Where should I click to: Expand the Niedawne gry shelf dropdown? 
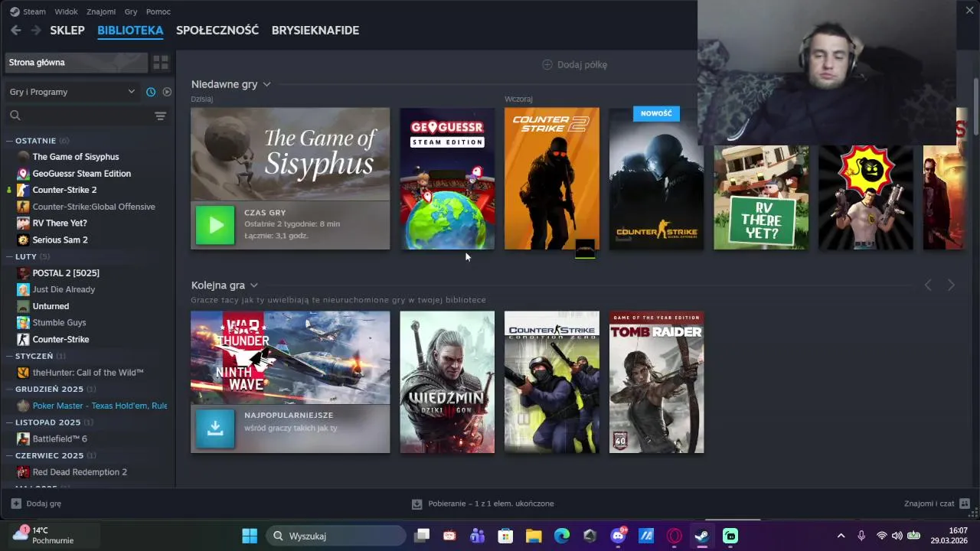(x=266, y=84)
